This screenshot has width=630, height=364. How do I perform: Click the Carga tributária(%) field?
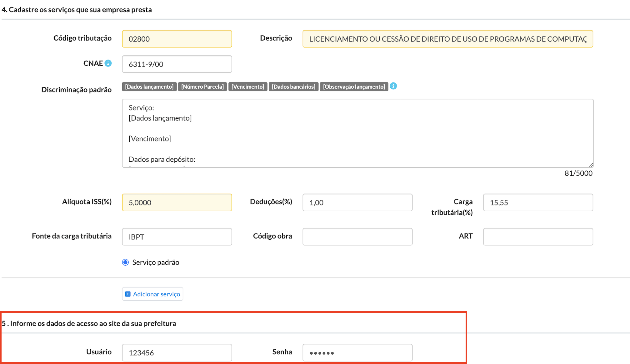tap(538, 203)
